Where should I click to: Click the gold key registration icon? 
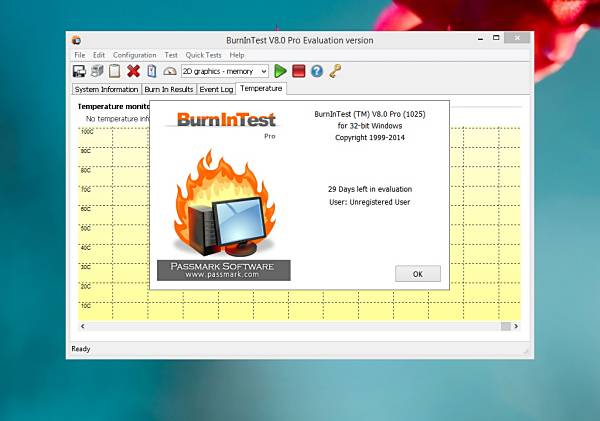335,71
